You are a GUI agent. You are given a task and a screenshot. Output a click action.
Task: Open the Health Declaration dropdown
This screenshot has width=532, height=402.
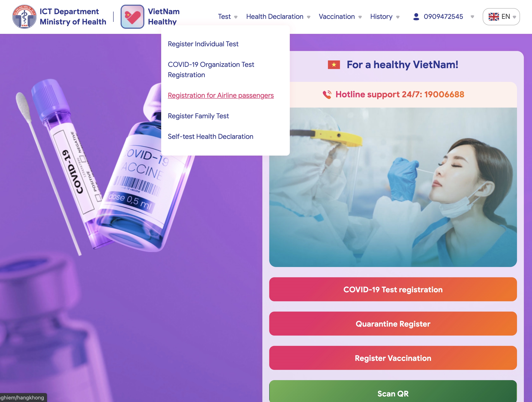click(x=278, y=16)
